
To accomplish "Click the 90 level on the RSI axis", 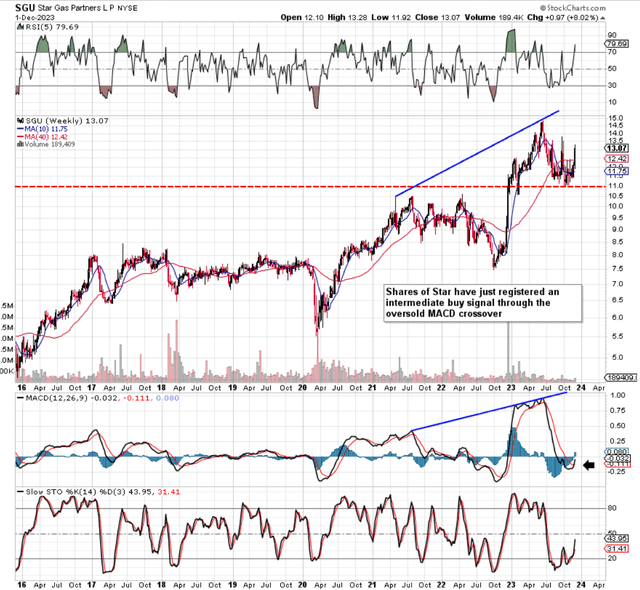I will [x=612, y=35].
